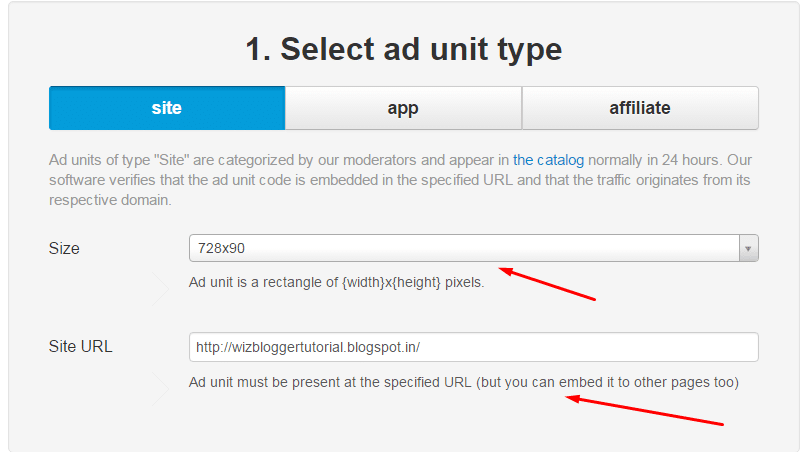Click the red arrow pointing at Size dropdown

click(x=548, y=283)
